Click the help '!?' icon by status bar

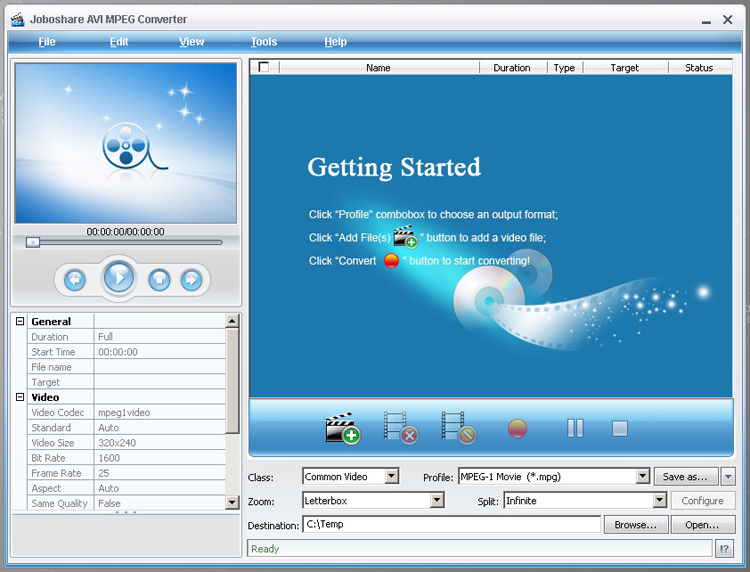coord(725,549)
